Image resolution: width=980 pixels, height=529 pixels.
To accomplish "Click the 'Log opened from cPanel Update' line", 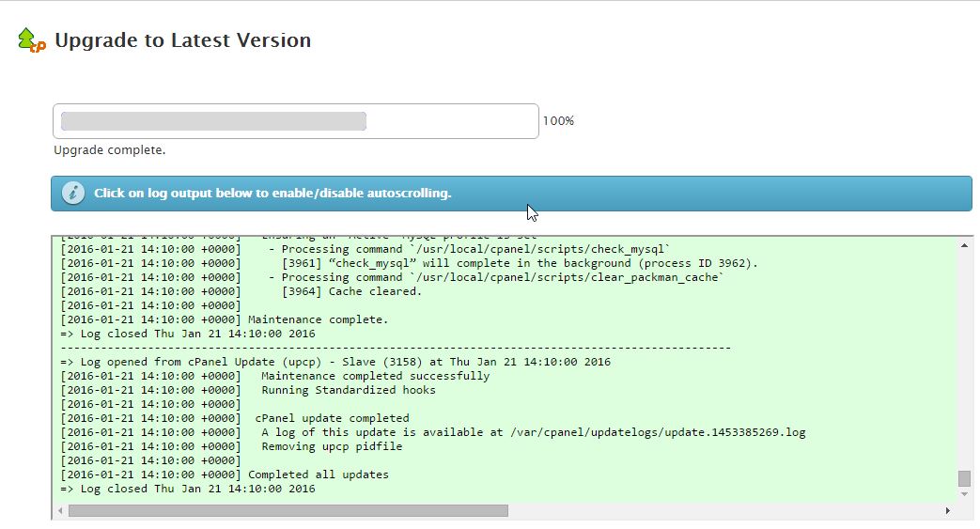I will click(335, 362).
